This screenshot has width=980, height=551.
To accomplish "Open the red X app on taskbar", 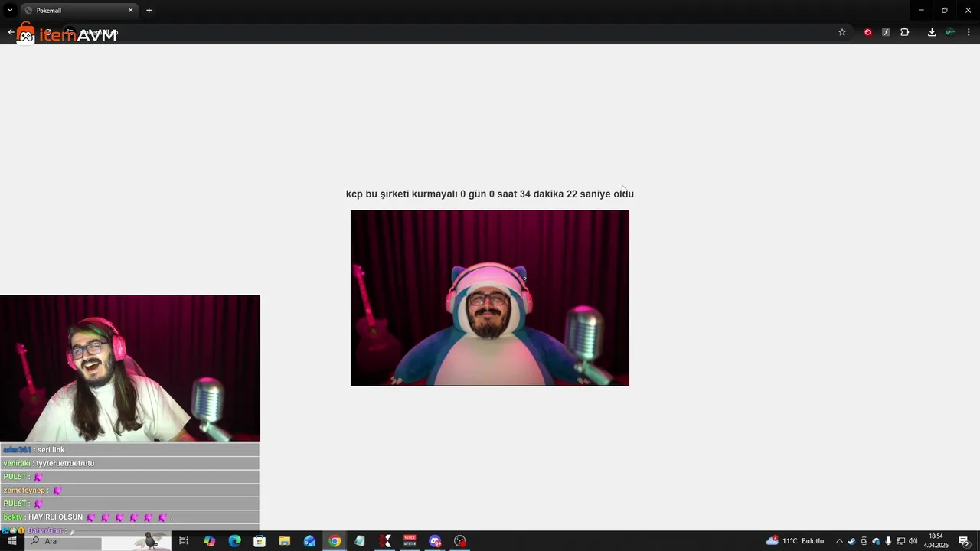I will [385, 541].
